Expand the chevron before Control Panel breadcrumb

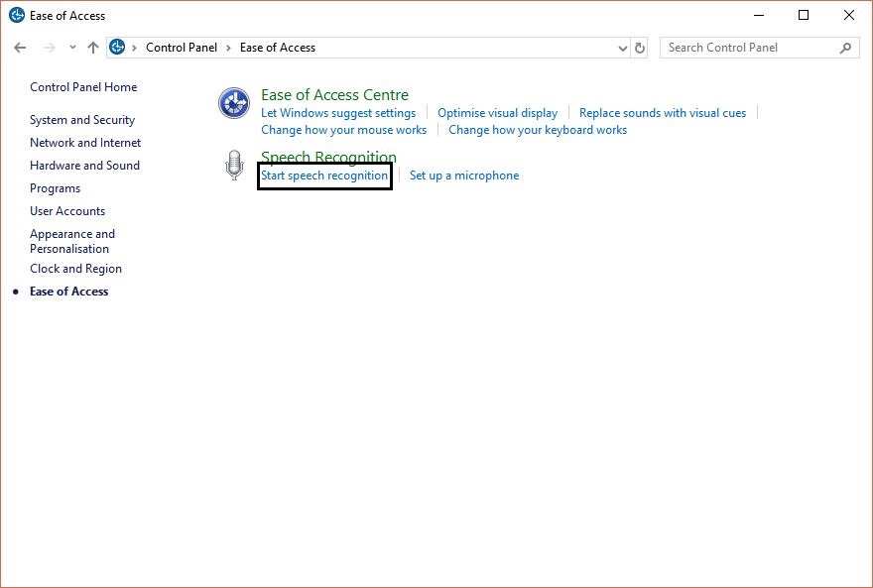tap(134, 48)
